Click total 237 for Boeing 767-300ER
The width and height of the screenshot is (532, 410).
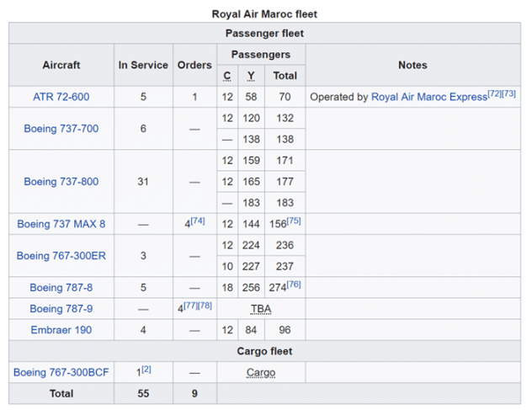285,266
